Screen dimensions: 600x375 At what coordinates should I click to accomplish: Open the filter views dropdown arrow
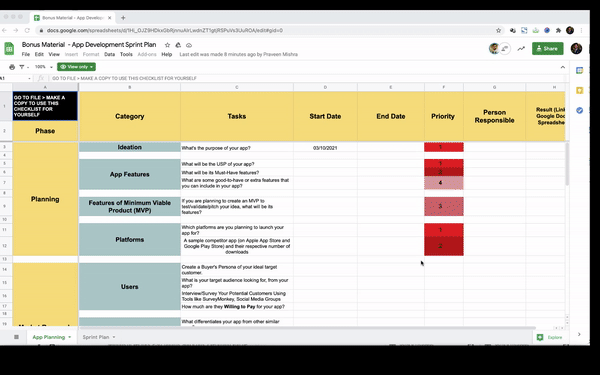click(28, 67)
